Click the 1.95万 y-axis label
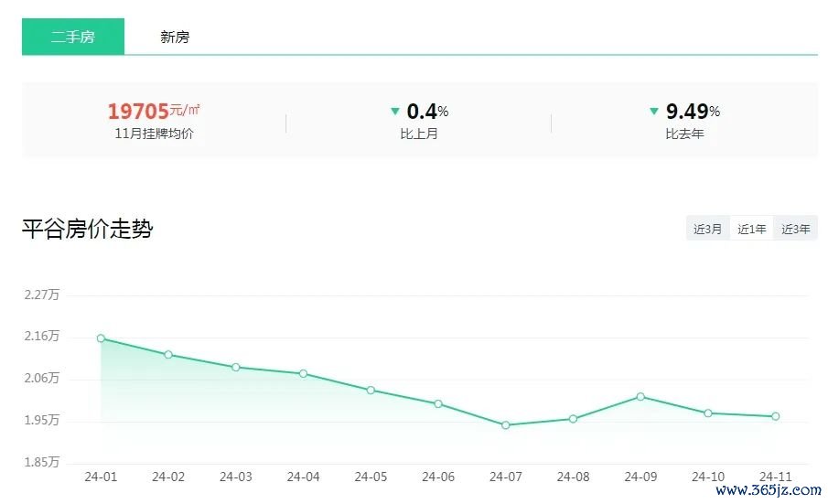Screen dimensions: 828x504 (x=42, y=420)
